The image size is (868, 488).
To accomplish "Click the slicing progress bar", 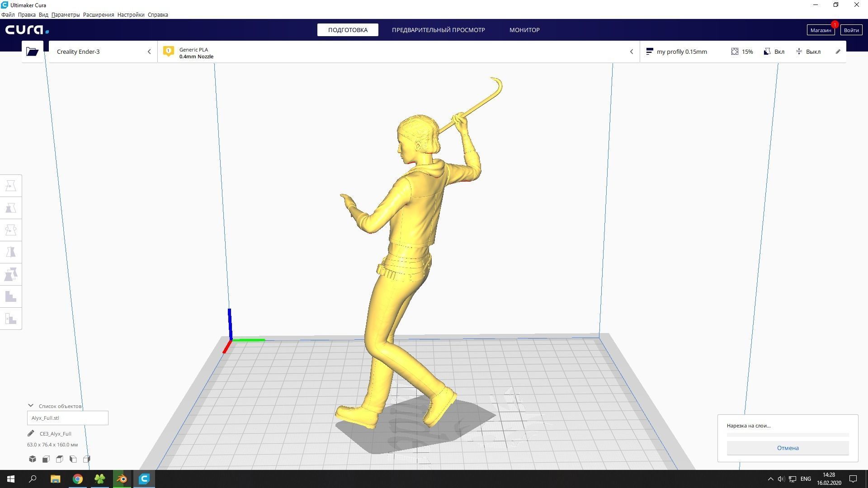I will (788, 435).
